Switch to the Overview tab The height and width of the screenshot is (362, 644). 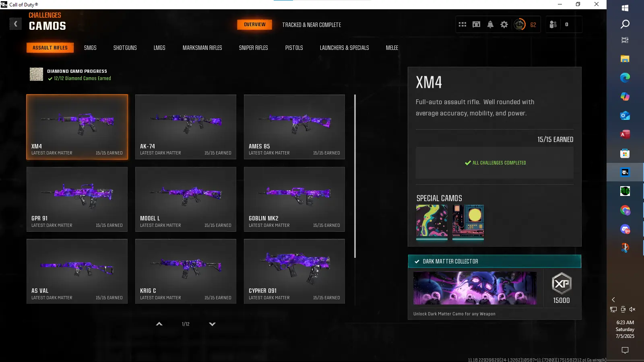coord(255,25)
